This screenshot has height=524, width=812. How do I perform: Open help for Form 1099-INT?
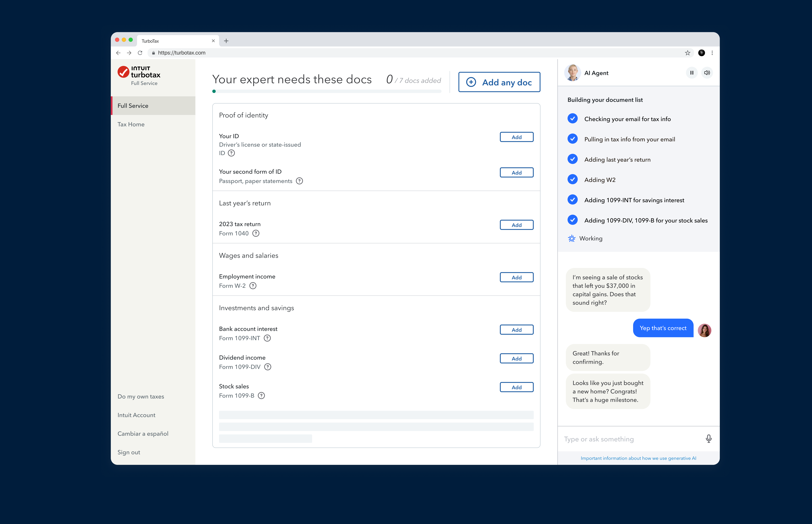click(x=267, y=338)
